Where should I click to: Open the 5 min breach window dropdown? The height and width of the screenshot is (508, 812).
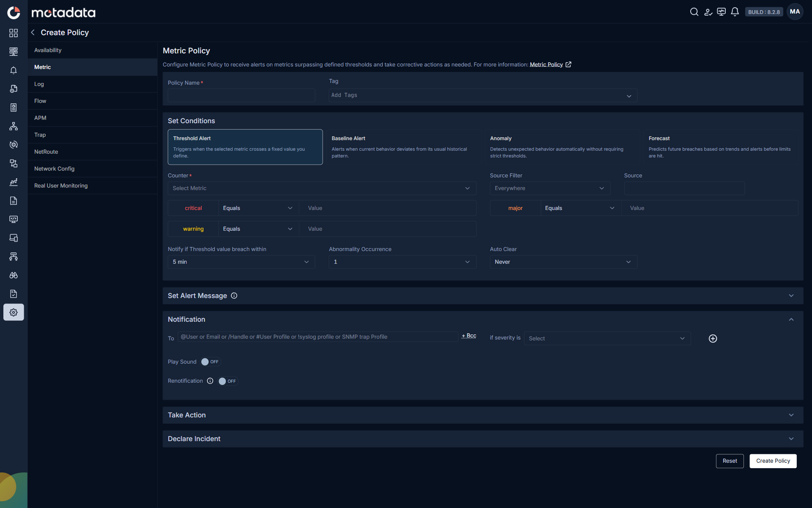[241, 262]
